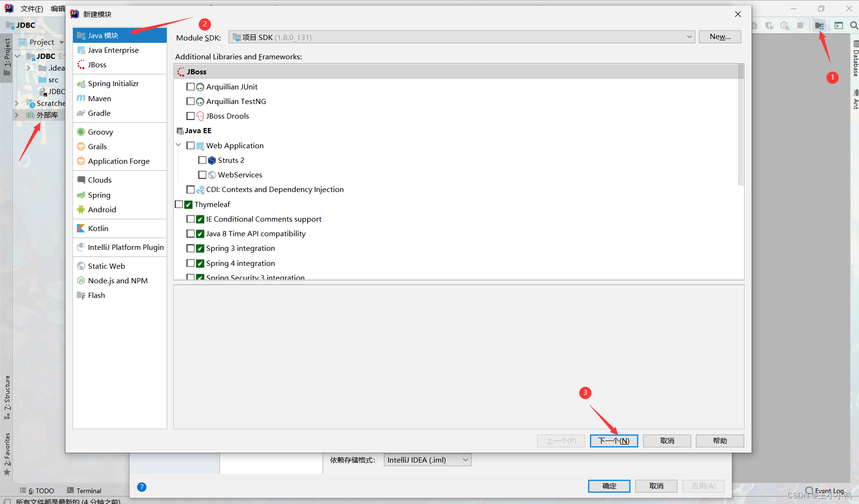Open the Event Log
This screenshot has height=504, width=859.
coord(825,491)
